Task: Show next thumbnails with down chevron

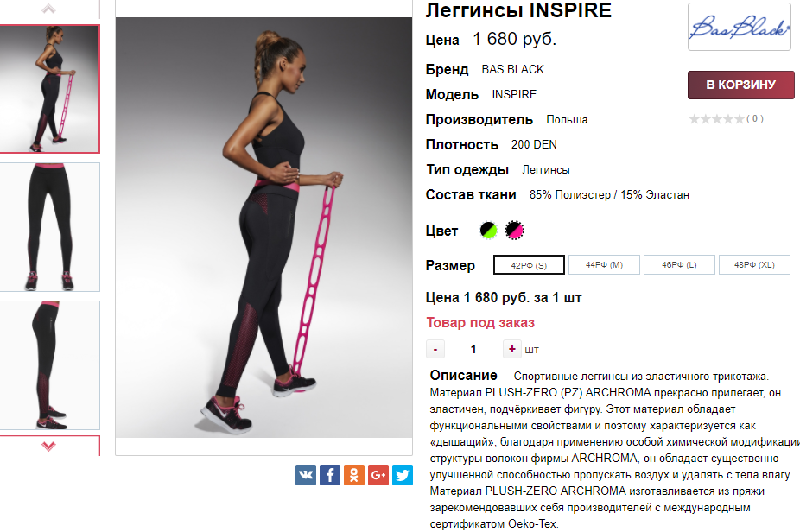Action: (x=48, y=446)
